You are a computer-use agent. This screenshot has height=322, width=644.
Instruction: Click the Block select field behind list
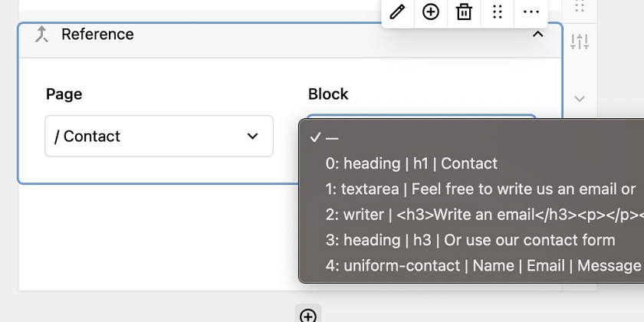[x=422, y=117]
